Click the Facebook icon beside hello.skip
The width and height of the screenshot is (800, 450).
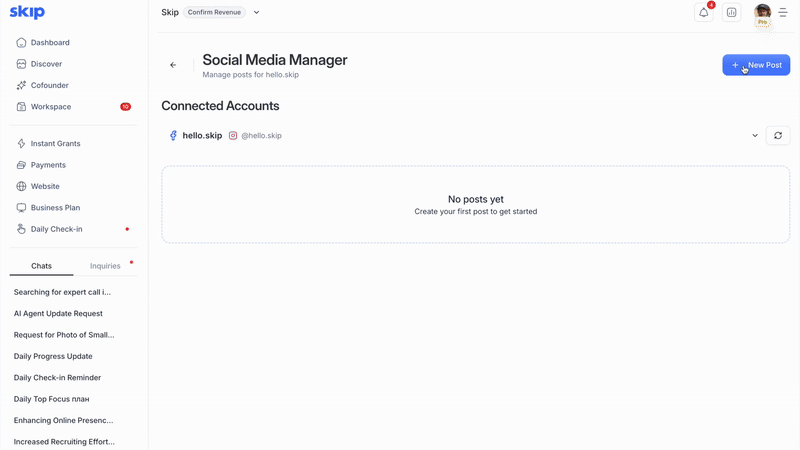click(x=173, y=136)
